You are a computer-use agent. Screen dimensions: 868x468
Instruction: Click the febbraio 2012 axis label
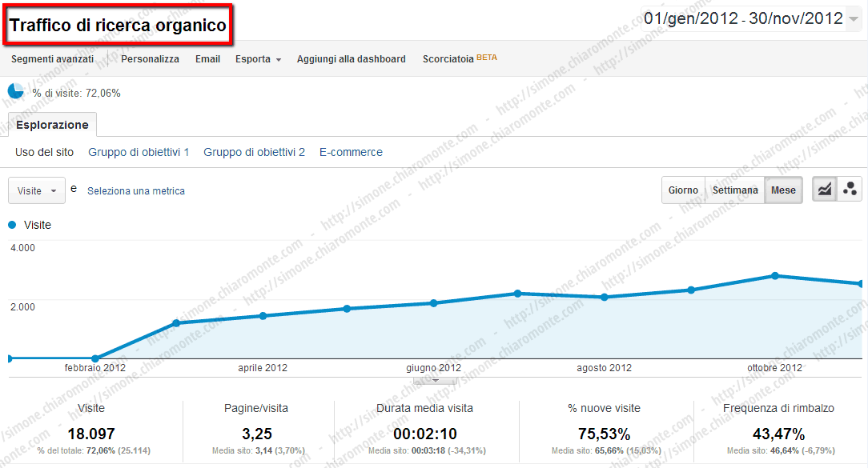point(95,368)
